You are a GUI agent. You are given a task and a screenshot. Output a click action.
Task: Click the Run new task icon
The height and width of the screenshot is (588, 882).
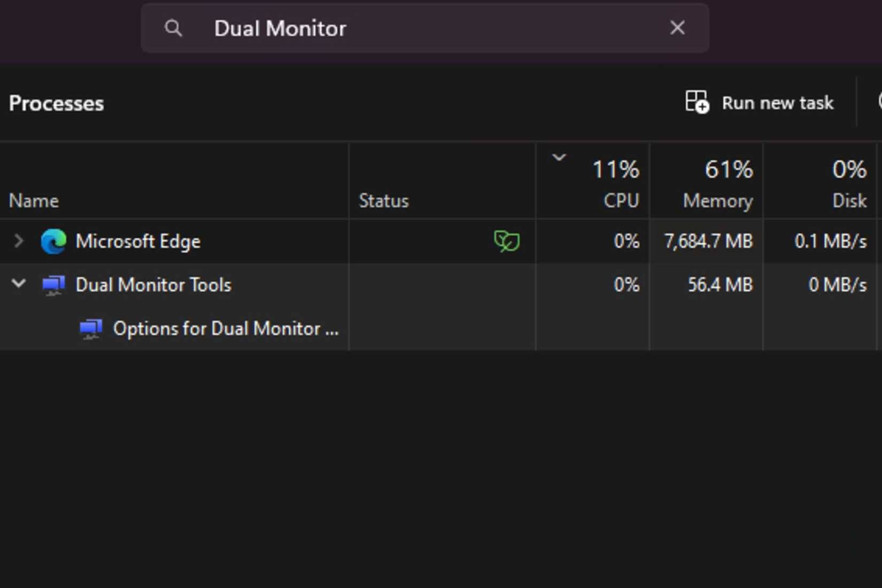pos(696,102)
